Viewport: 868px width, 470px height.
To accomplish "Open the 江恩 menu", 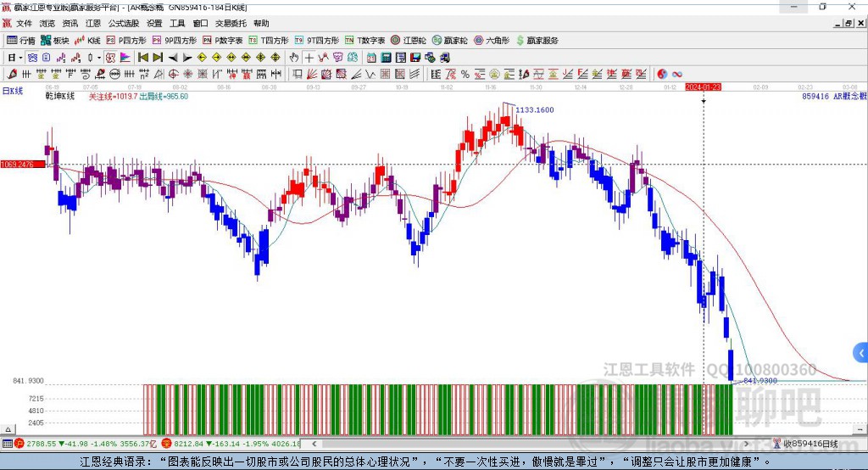I will pos(92,24).
